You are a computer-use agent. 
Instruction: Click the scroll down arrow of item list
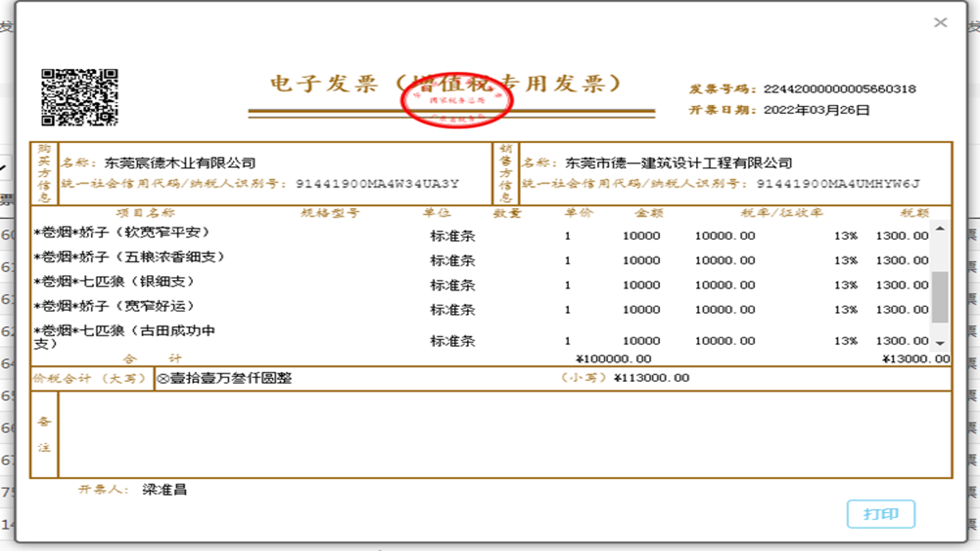tap(940, 344)
